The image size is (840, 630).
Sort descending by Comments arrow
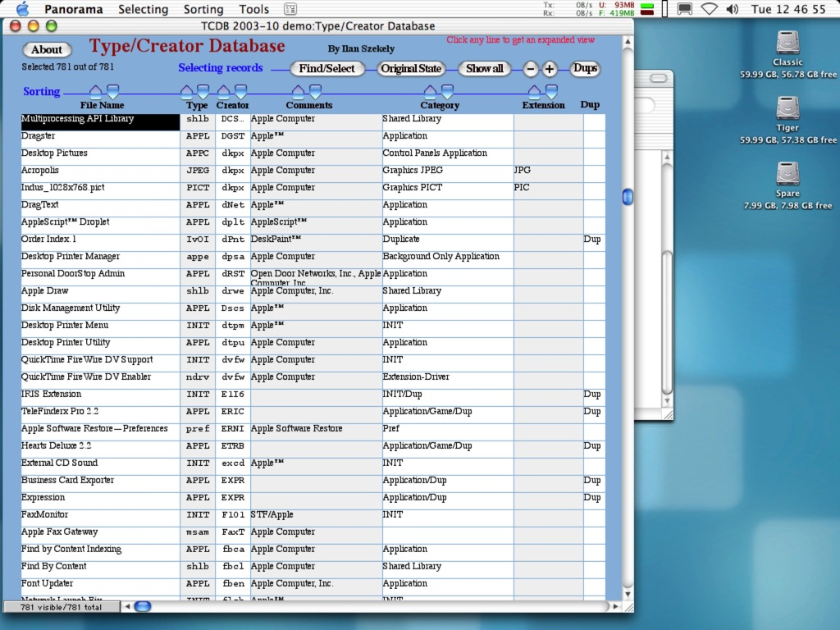[316, 91]
